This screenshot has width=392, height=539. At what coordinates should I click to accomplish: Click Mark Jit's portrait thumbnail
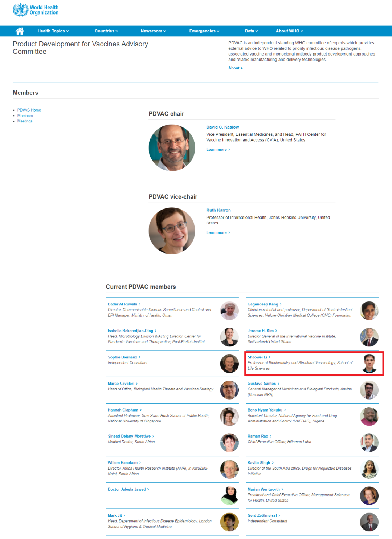click(x=229, y=522)
